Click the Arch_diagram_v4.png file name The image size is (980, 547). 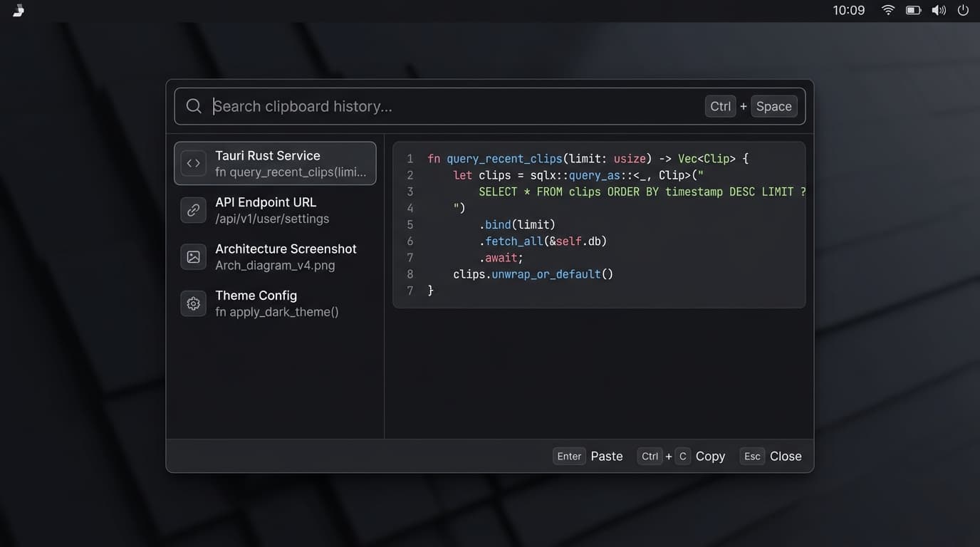[x=275, y=265]
